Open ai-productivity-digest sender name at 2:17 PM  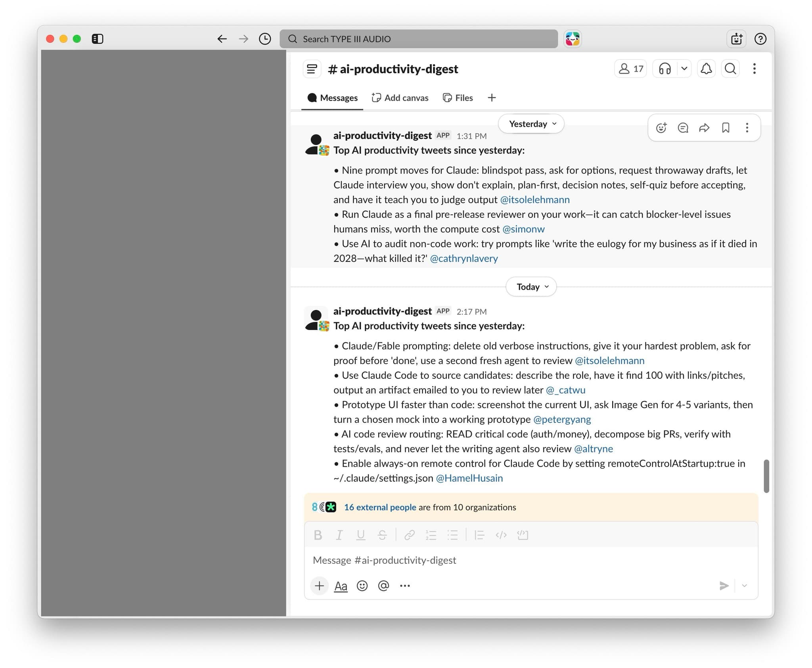(382, 311)
